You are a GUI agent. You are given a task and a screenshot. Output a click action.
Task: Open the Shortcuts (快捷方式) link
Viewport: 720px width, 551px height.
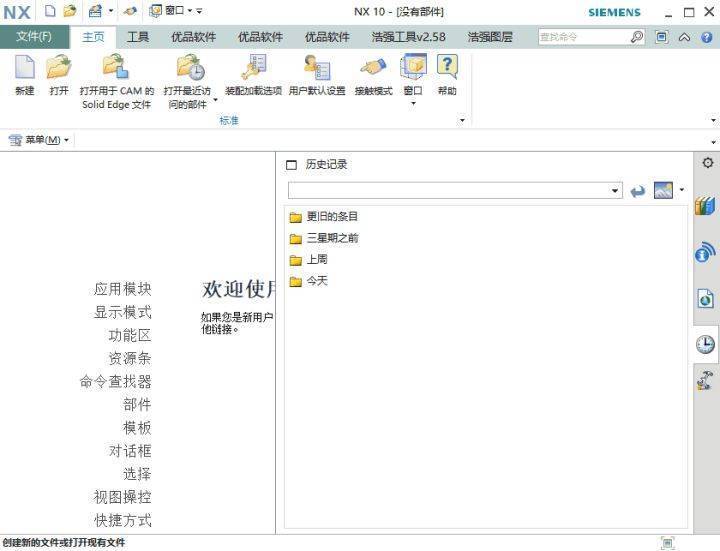point(123,520)
